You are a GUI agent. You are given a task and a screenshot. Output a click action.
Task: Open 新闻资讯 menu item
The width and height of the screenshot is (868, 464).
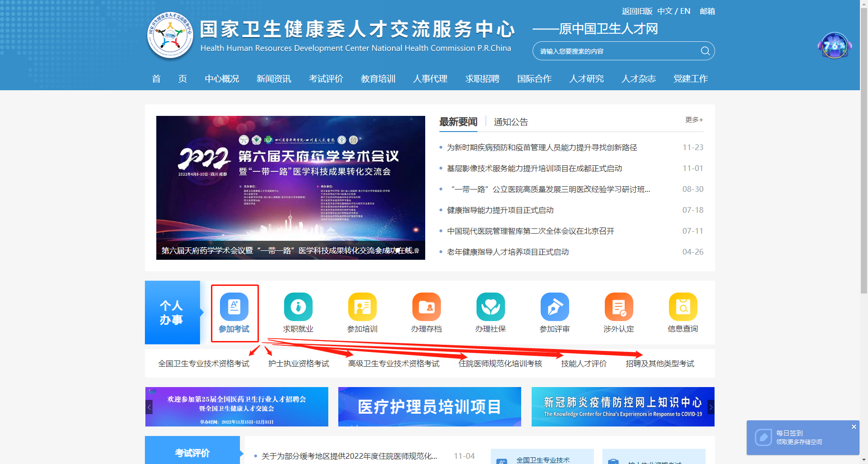pos(274,79)
